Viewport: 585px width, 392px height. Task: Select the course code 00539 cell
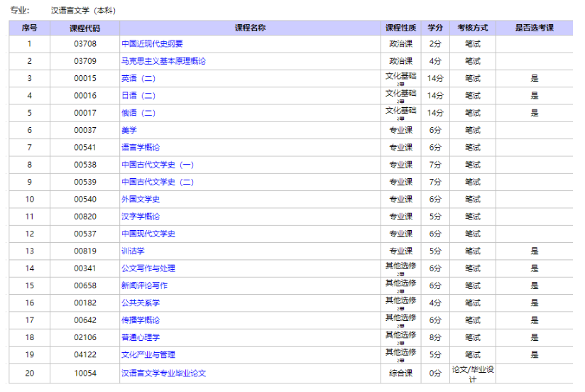pyautogui.click(x=85, y=182)
